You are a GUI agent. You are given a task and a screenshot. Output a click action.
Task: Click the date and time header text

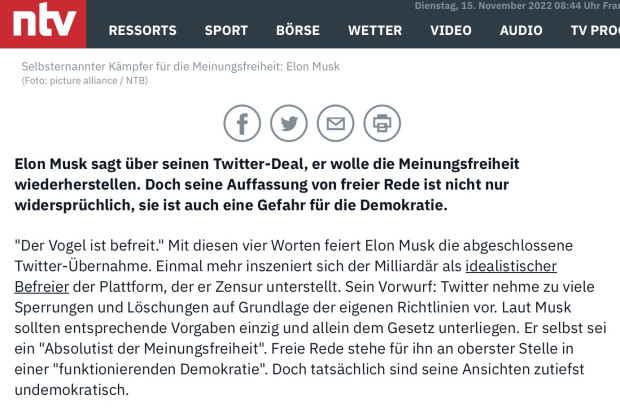pyautogui.click(x=517, y=6)
